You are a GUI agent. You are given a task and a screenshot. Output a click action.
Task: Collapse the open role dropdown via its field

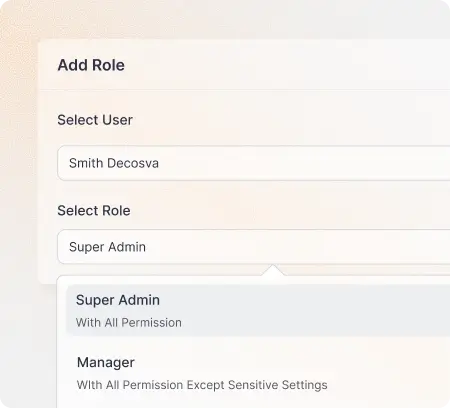(x=254, y=247)
